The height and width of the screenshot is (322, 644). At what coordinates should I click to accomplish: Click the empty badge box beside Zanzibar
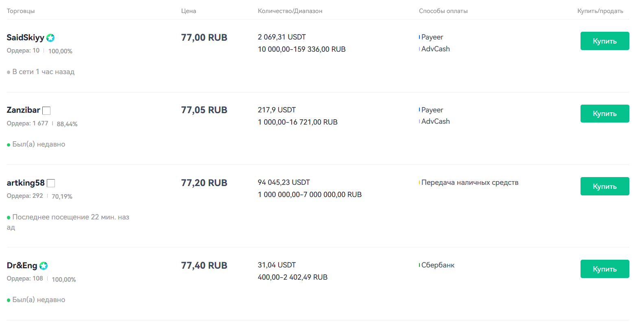46,111
